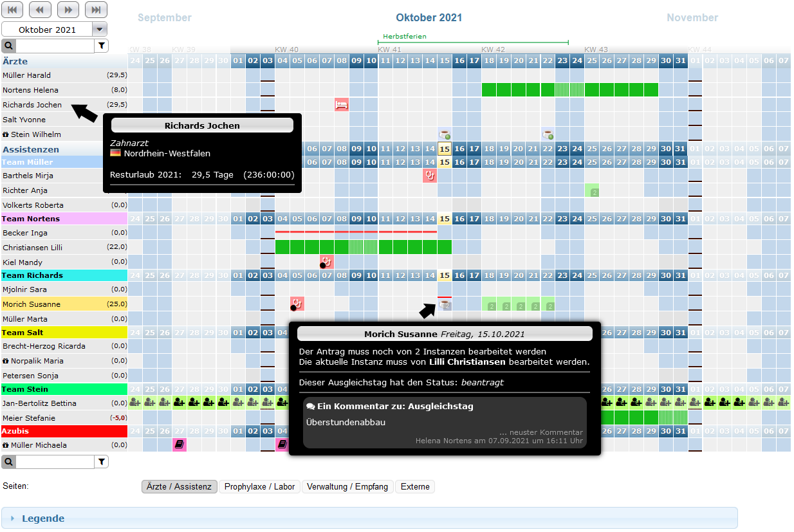Switch to the Prophylaxe / Labor page
This screenshot has height=532, width=794.
pos(259,487)
